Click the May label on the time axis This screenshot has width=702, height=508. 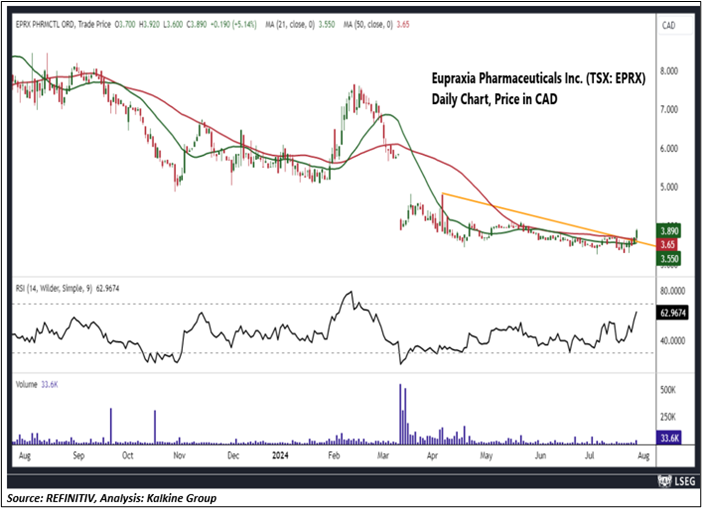[x=486, y=456]
